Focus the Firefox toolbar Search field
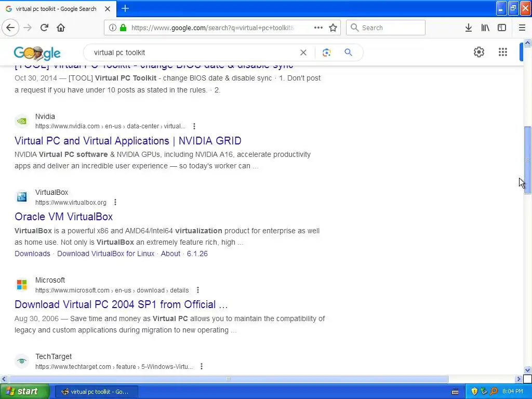This screenshot has width=532, height=399. [x=386, y=28]
